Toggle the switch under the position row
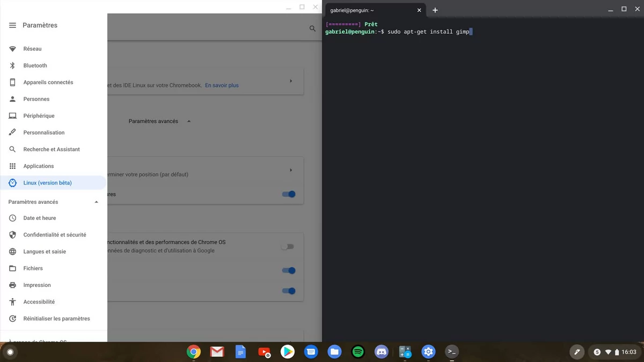This screenshot has width=644, height=362. click(289, 194)
